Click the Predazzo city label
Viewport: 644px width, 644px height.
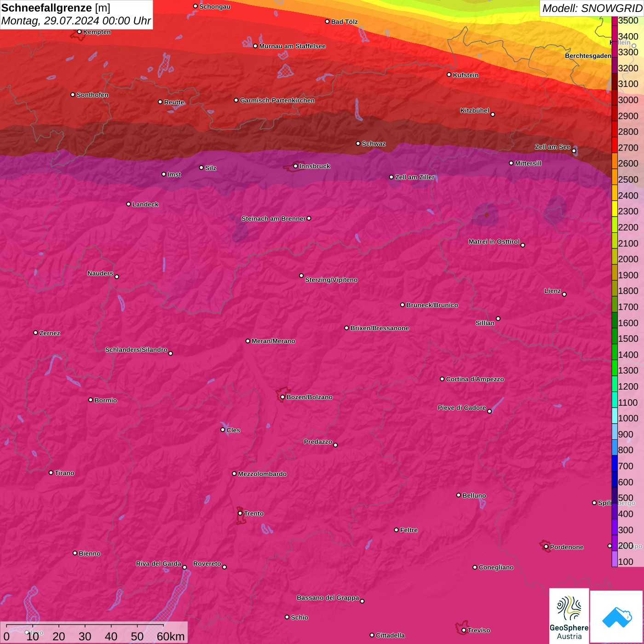pyautogui.click(x=318, y=442)
